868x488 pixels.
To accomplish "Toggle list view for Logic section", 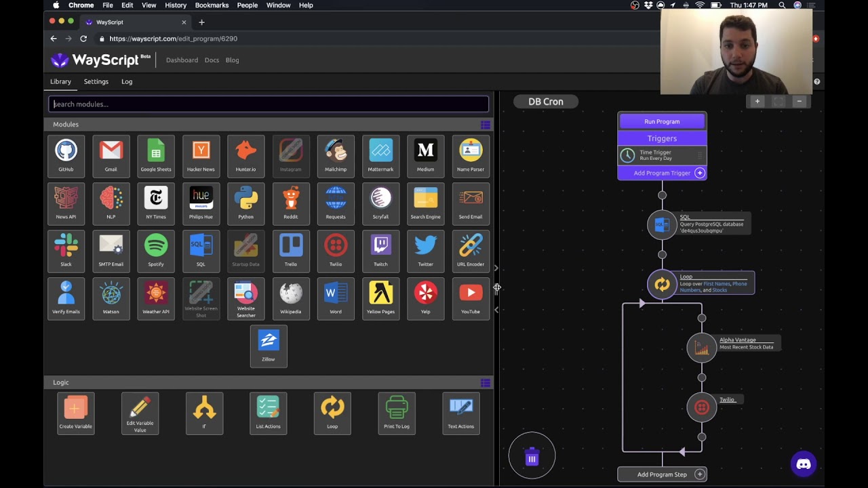I will (485, 383).
